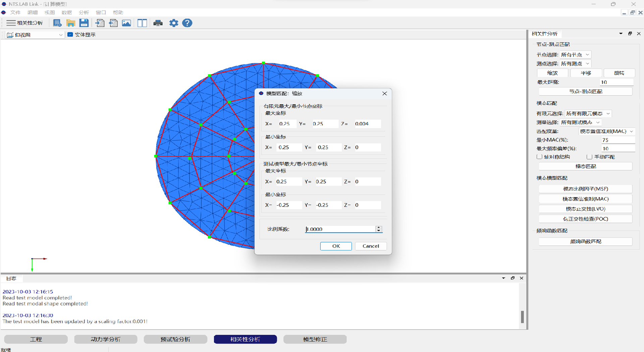Open the 数据 menu
The image size is (644, 352).
(67, 12)
